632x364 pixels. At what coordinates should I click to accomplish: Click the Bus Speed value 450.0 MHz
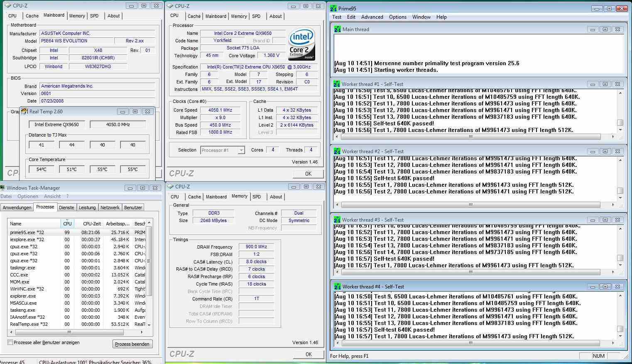[220, 125]
